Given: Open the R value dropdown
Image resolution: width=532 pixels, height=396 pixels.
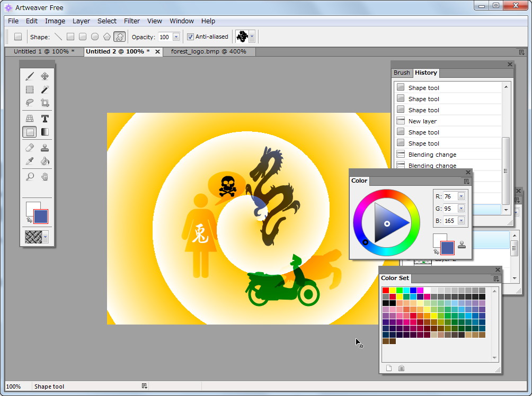Looking at the screenshot, I should 461,196.
